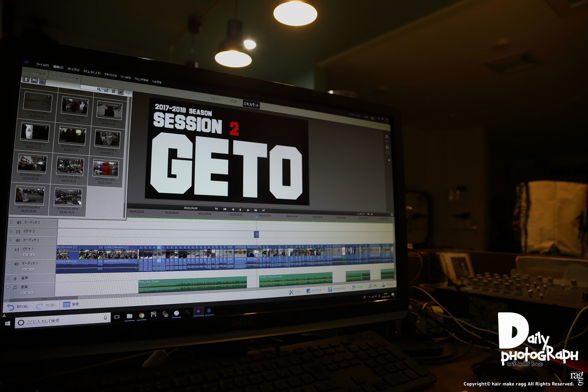Expand the ビデオ 2 track
The height and width of the screenshot is (392, 588).
click(x=11, y=231)
